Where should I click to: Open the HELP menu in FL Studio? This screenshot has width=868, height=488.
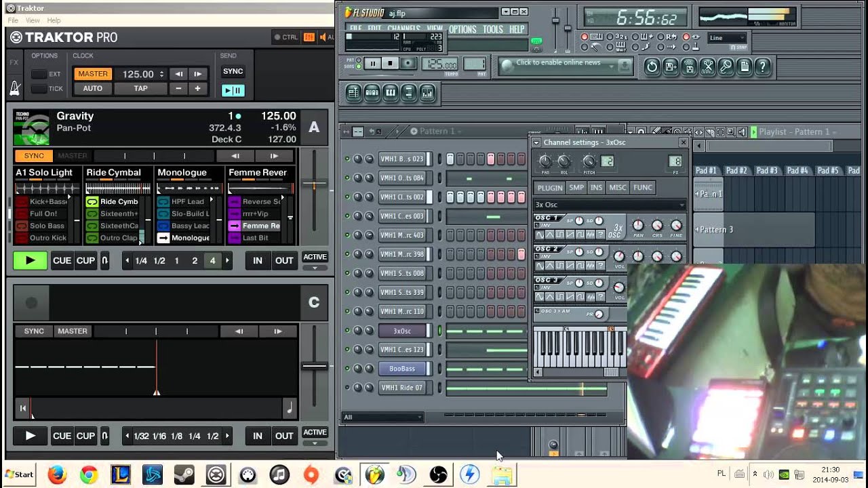pos(517,29)
